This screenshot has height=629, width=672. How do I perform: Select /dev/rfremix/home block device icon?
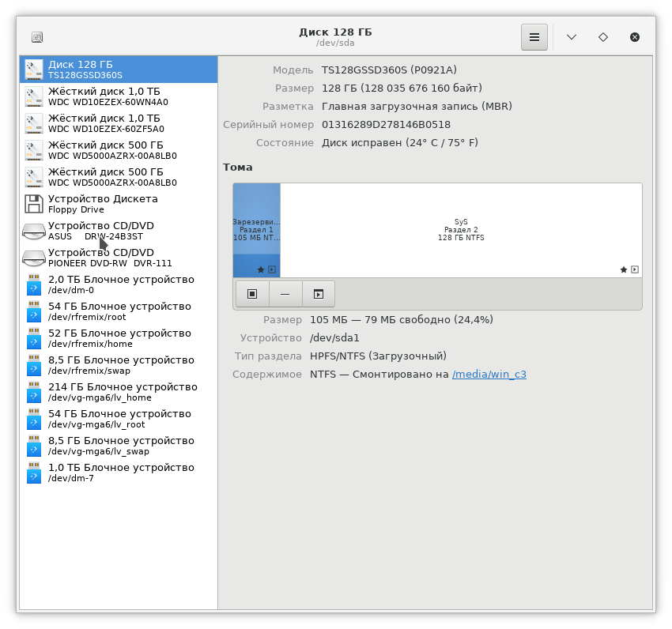pos(34,338)
